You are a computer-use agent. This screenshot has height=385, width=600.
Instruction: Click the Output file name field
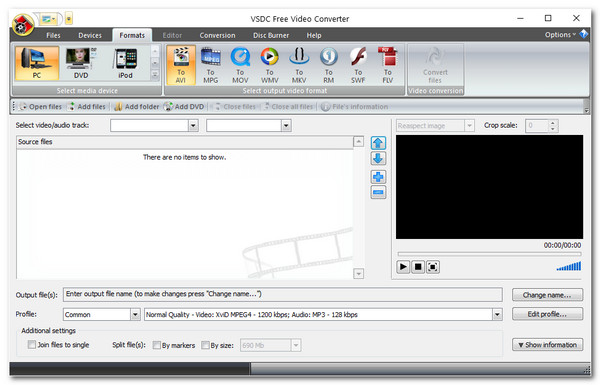[x=283, y=294]
